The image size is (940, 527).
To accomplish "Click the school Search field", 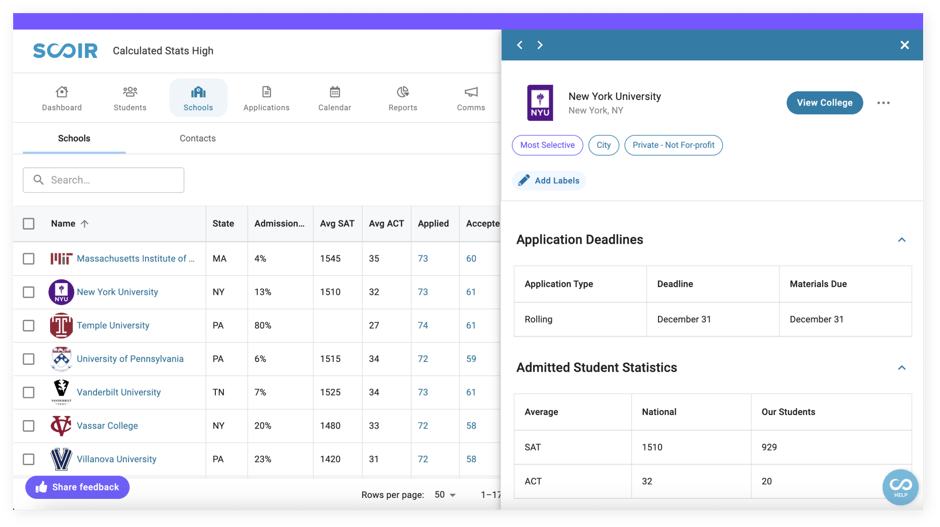I will click(x=104, y=180).
